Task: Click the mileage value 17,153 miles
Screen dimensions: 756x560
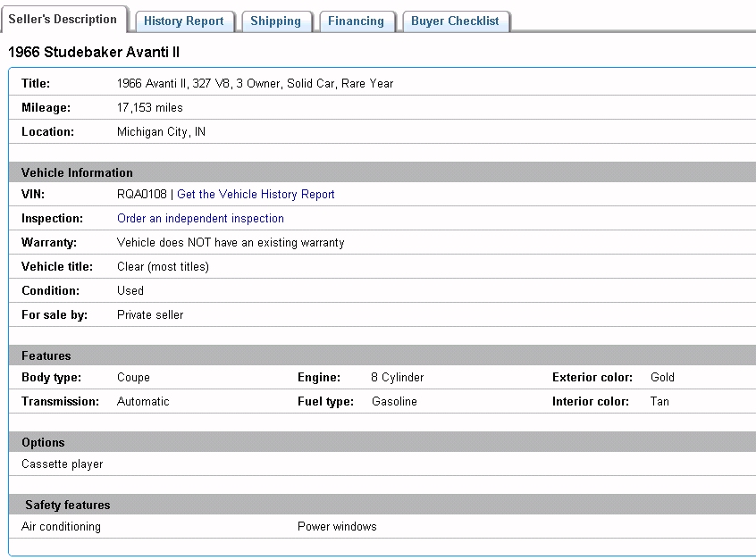Action: (150, 107)
